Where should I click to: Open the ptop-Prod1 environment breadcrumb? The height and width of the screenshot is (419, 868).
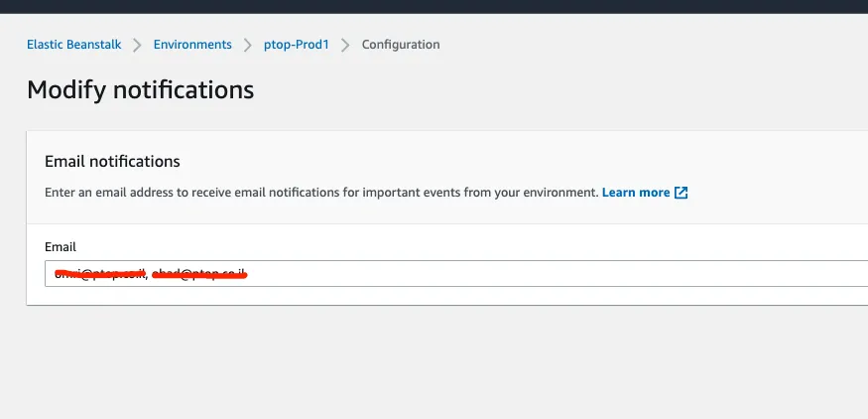tap(296, 45)
